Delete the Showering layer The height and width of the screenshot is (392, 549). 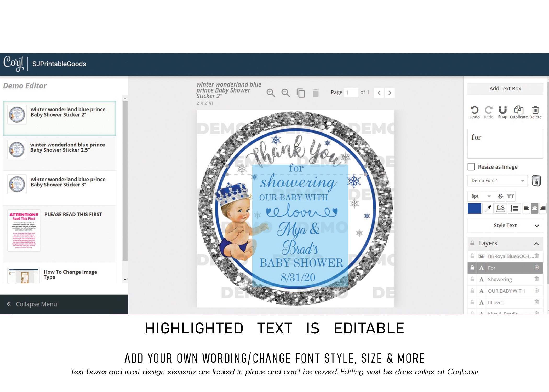tap(536, 279)
